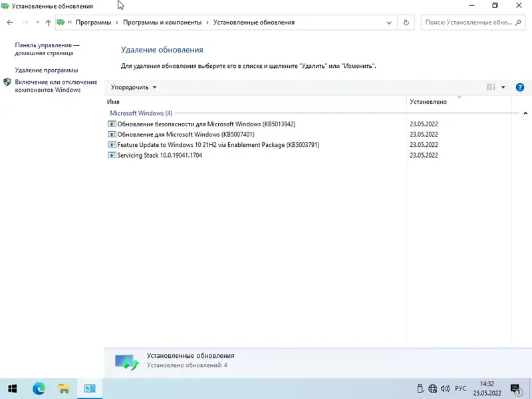Go up one level arrow
The image size is (532, 399).
click(x=48, y=23)
